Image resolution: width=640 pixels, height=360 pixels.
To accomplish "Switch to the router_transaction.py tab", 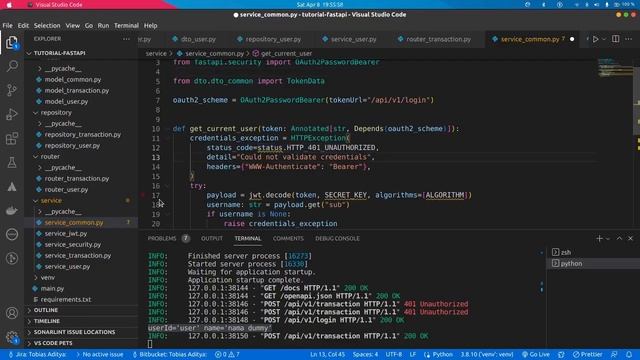I will tap(438, 39).
